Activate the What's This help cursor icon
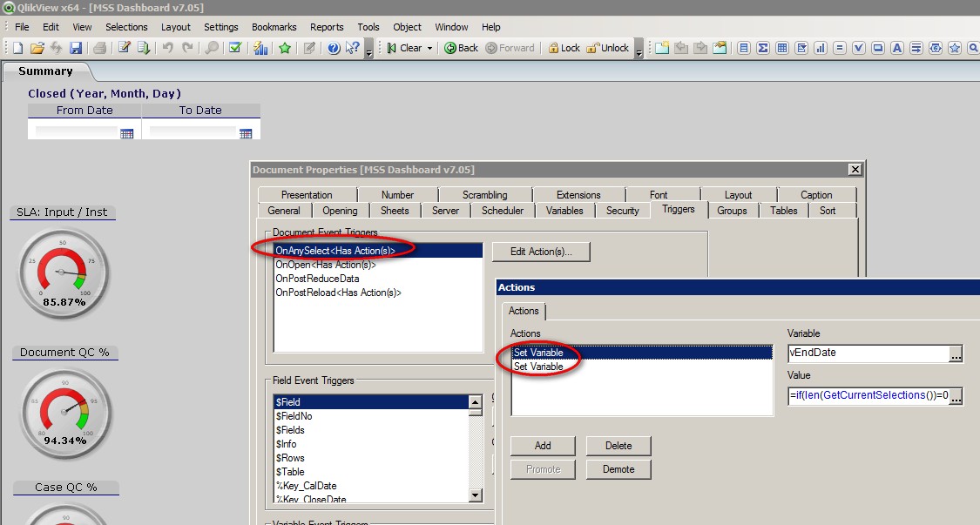 click(x=353, y=48)
